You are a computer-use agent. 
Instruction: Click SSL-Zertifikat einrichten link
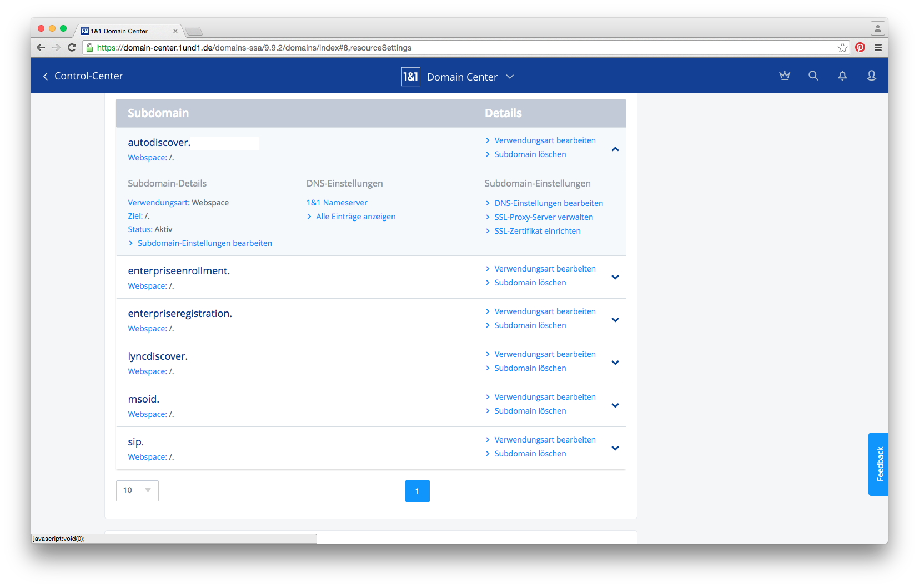click(537, 231)
